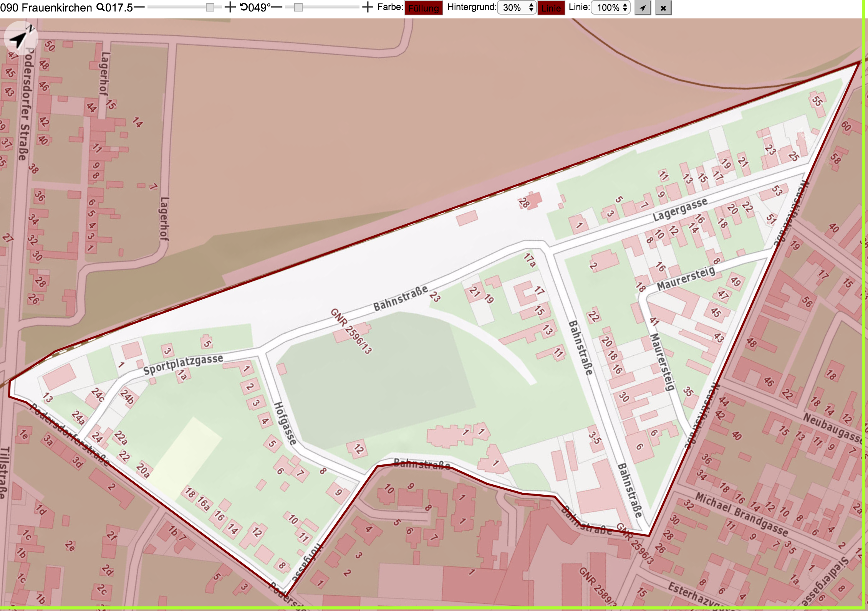The height and width of the screenshot is (611, 868).
Task: Click the X close toolbar button
Action: (663, 8)
